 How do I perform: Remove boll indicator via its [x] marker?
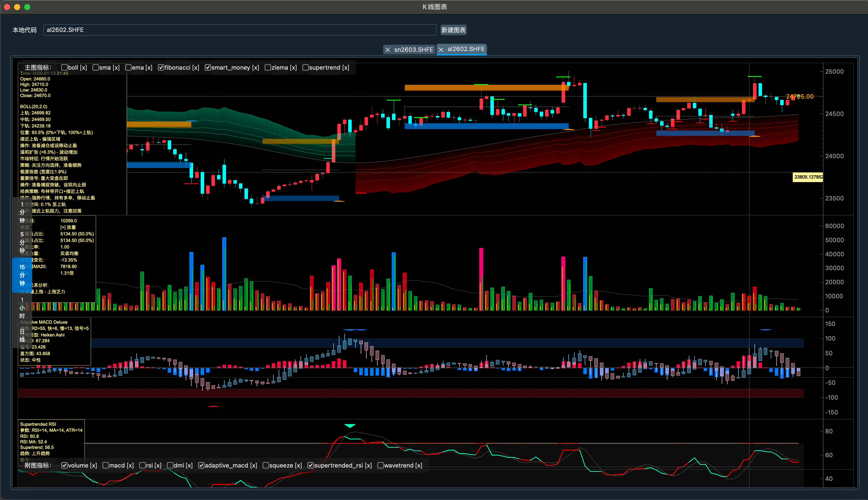[x=83, y=68]
